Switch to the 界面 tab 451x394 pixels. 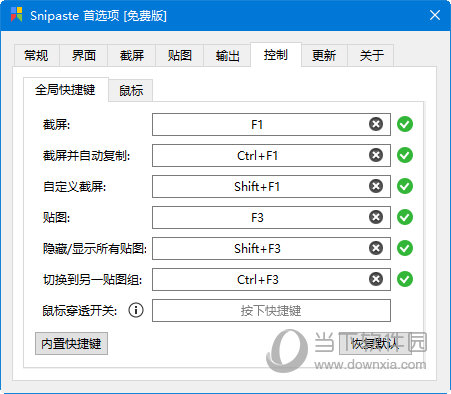coord(84,55)
